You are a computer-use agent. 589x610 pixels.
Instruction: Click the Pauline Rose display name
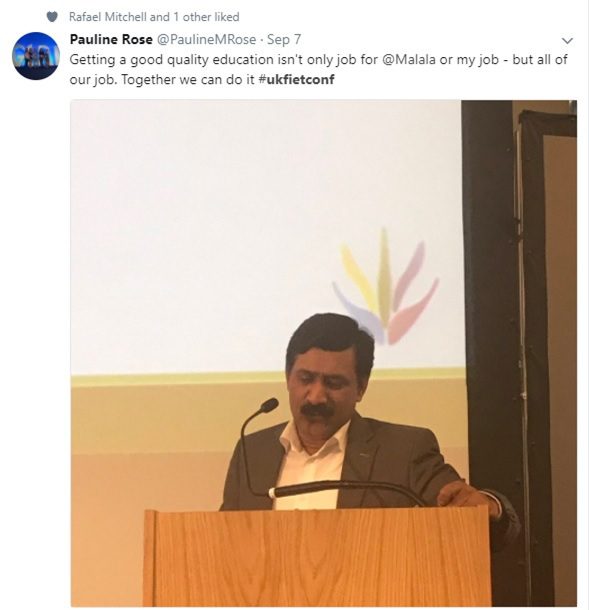tap(111, 39)
